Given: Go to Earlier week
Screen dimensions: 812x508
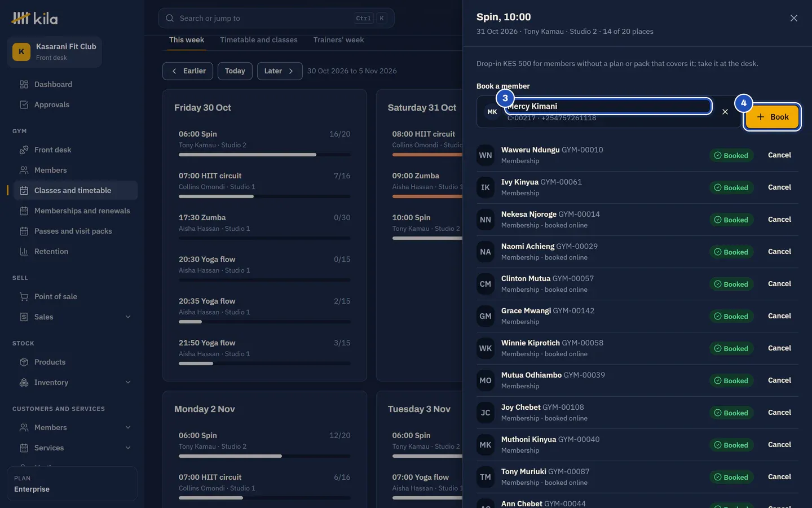Looking at the screenshot, I should pyautogui.click(x=188, y=71).
